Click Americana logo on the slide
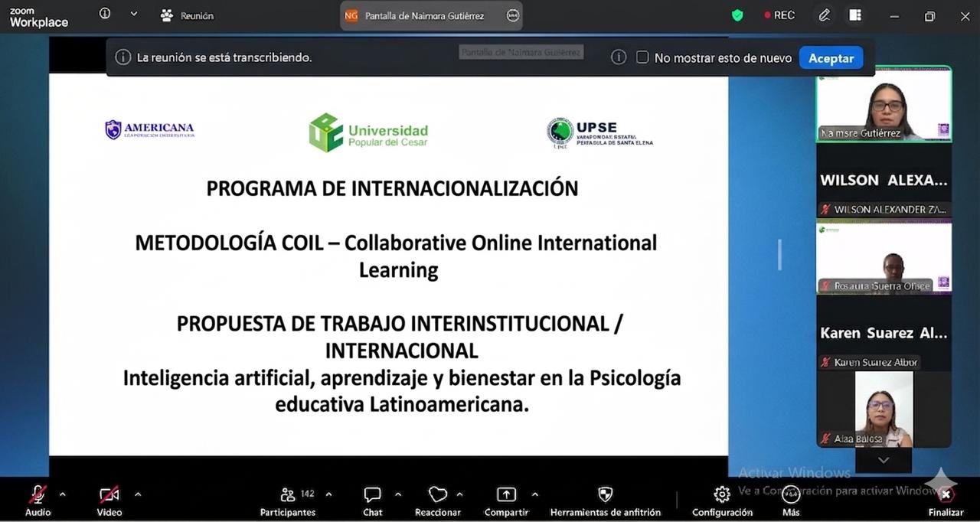 pos(149,129)
